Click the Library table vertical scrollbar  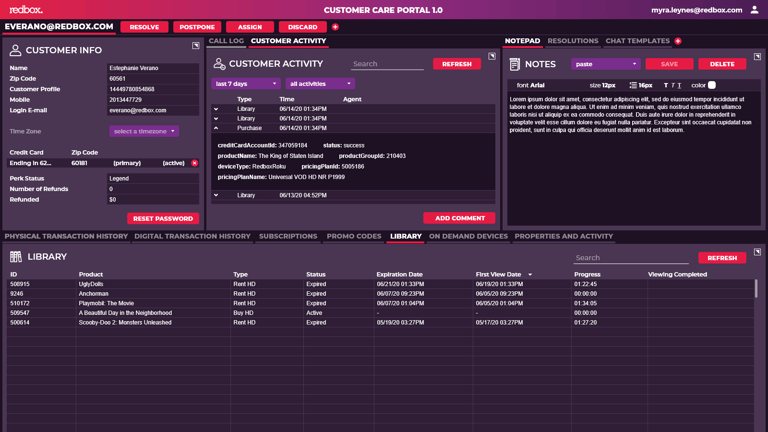(x=756, y=288)
